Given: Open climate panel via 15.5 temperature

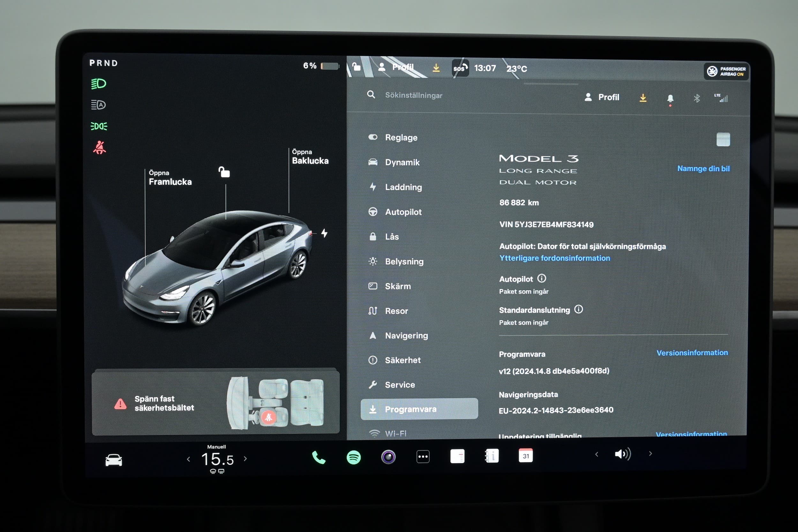Looking at the screenshot, I should [x=217, y=460].
